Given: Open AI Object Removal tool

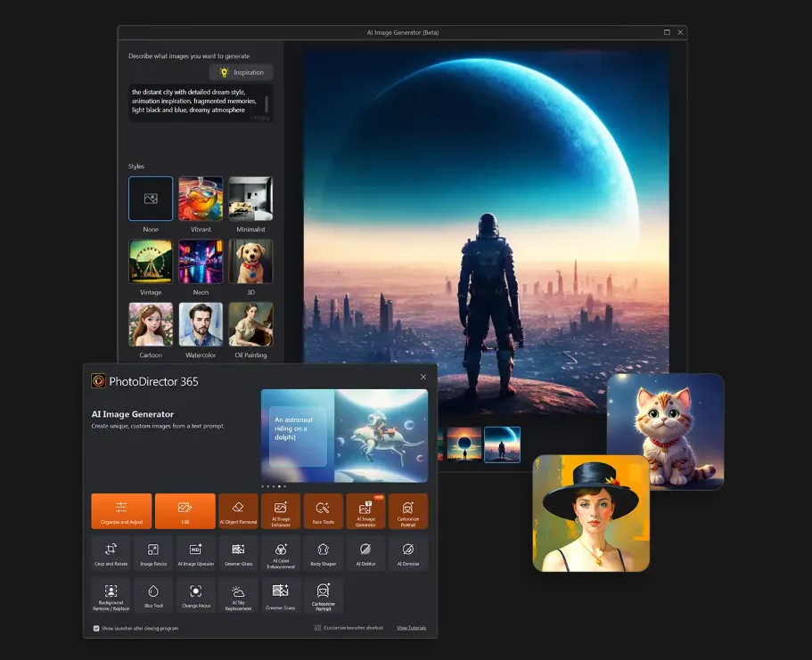Looking at the screenshot, I should pyautogui.click(x=238, y=511).
